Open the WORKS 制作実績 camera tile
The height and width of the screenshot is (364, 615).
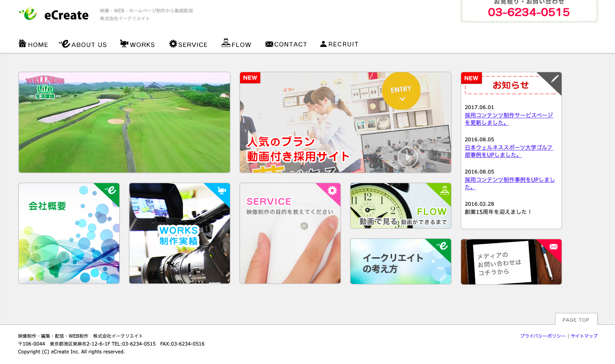point(180,233)
